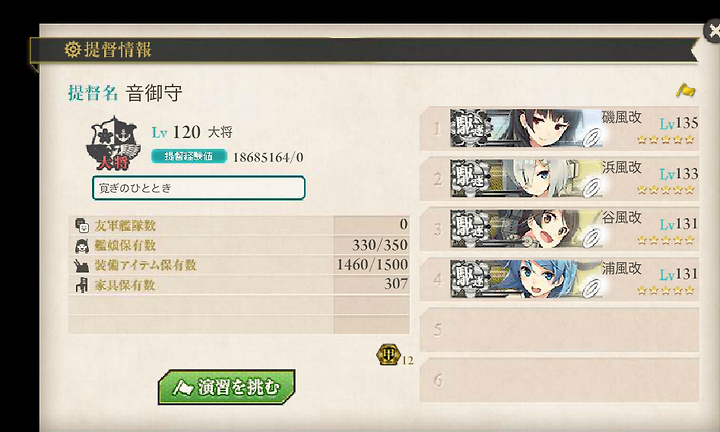Click the 艦娘保有数 girl icon

point(82,246)
